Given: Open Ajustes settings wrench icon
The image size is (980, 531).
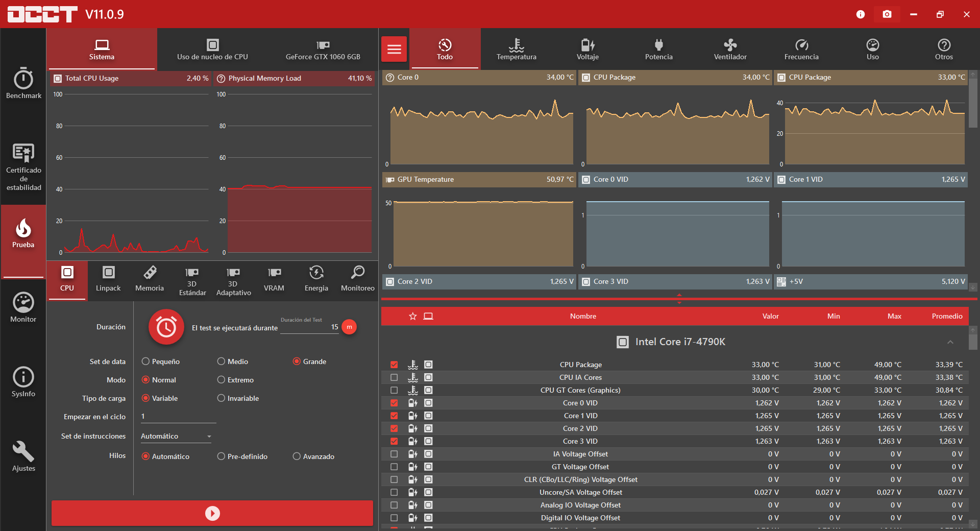Looking at the screenshot, I should pyautogui.click(x=23, y=456).
